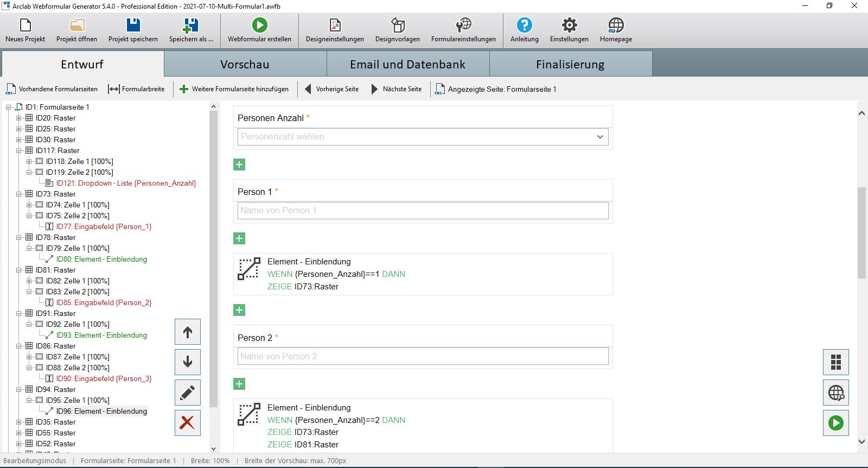This screenshot has width=868, height=468.
Task: Click the green add button below Person 1
Action: (239, 238)
